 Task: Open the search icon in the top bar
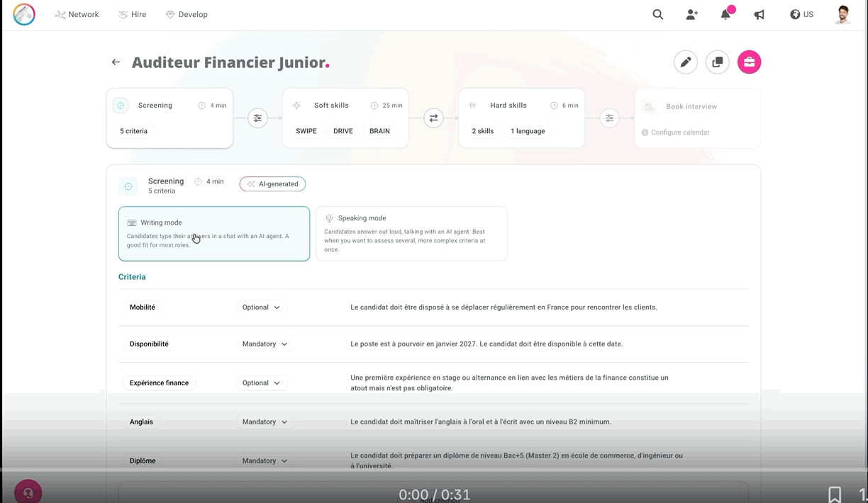click(658, 14)
